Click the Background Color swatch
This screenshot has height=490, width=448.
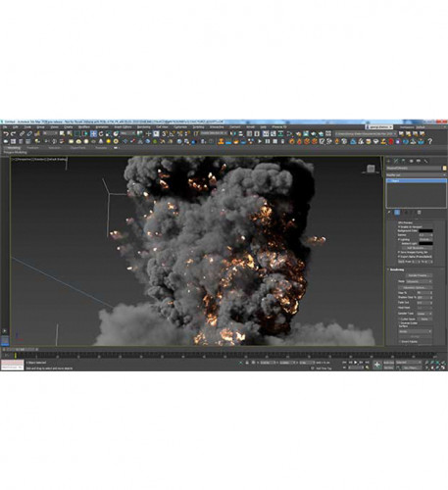tap(425, 231)
